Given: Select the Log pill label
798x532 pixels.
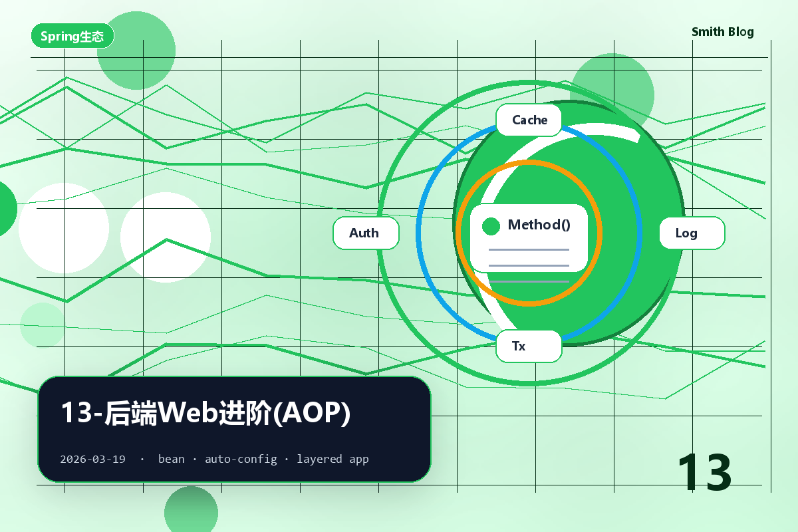Looking at the screenshot, I should pyautogui.click(x=692, y=233).
